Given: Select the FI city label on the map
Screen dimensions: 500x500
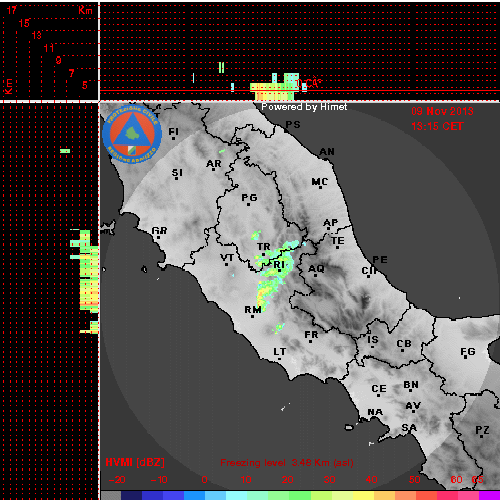Looking at the screenshot, I should click(x=173, y=132).
